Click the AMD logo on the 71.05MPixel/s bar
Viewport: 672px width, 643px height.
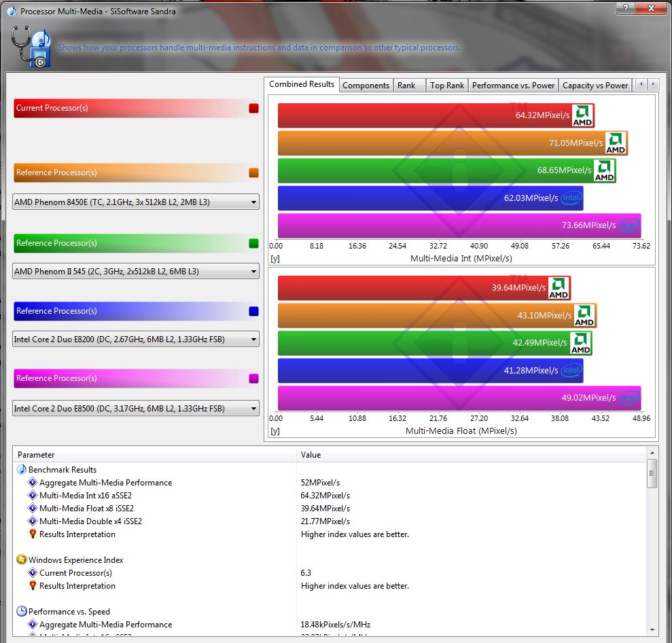616,143
